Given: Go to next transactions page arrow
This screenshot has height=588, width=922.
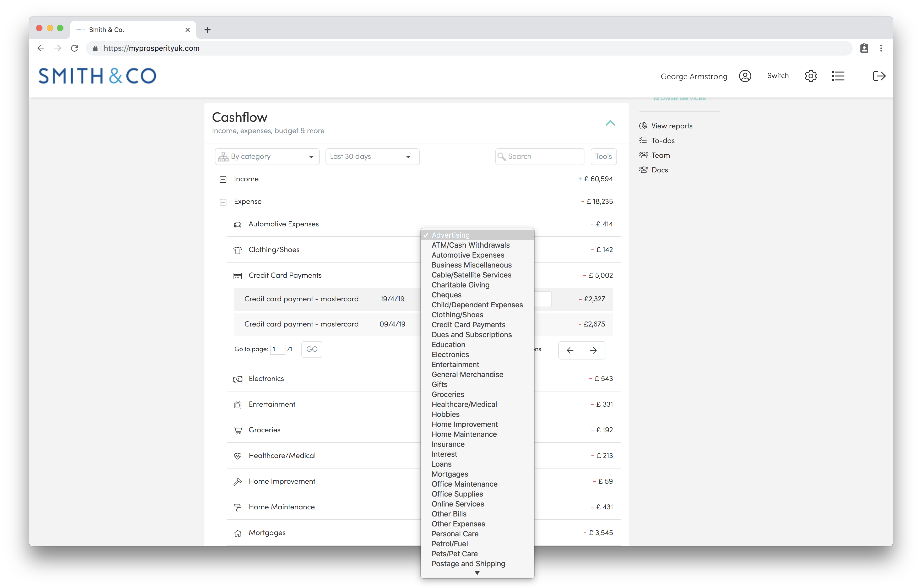Looking at the screenshot, I should click(593, 350).
